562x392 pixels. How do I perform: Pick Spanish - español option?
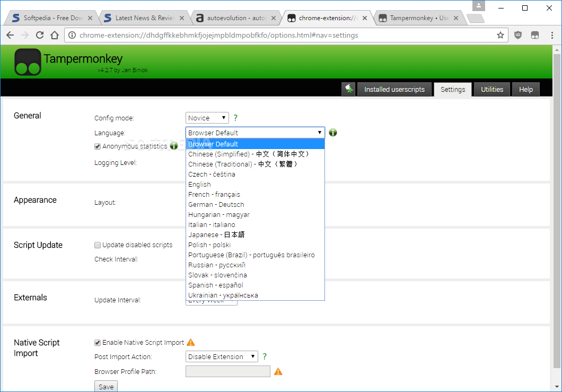255,285
